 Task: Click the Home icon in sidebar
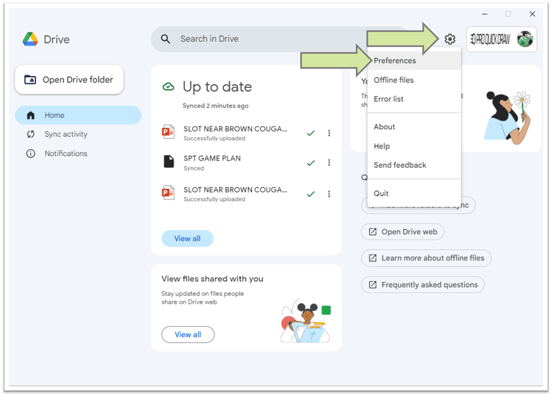pyautogui.click(x=31, y=115)
